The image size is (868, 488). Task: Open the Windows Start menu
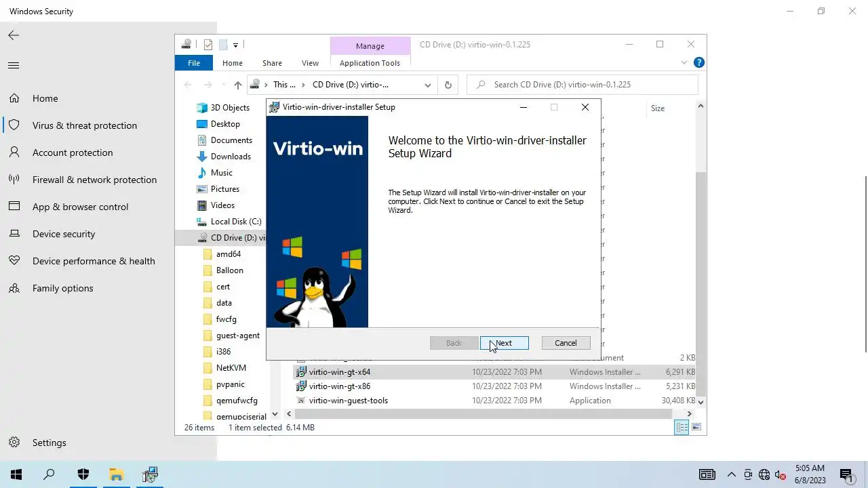(16, 474)
